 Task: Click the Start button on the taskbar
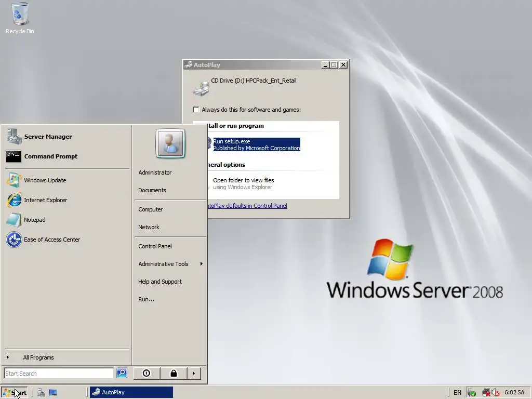click(14, 393)
